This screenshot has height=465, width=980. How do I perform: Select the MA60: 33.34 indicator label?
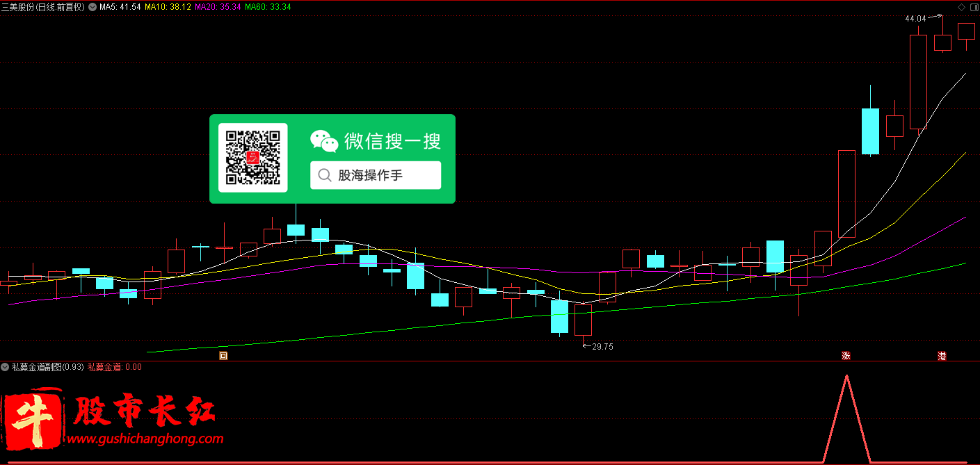pos(268,6)
